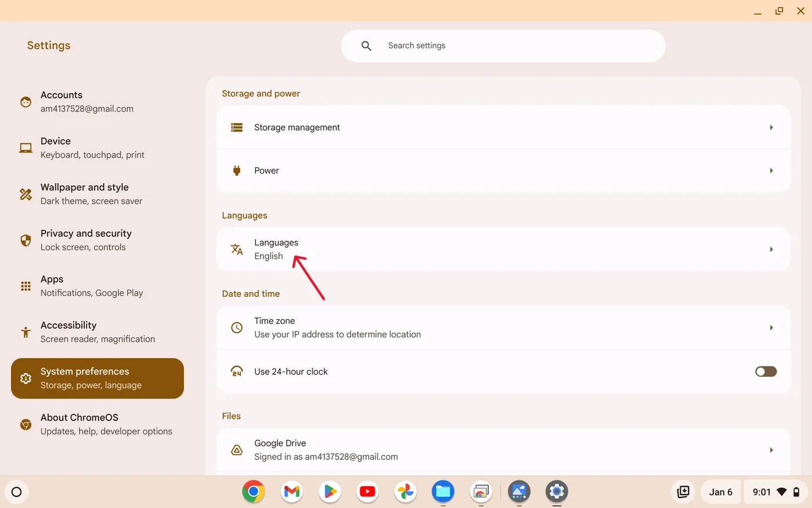Click the Wi-Fi icon in status tray
This screenshot has width=812, height=508.
tap(782, 492)
